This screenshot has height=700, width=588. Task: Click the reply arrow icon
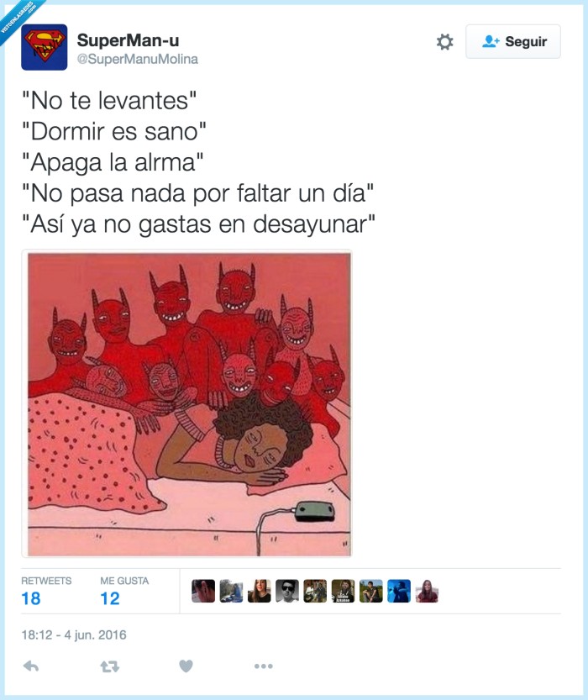pos(31,666)
